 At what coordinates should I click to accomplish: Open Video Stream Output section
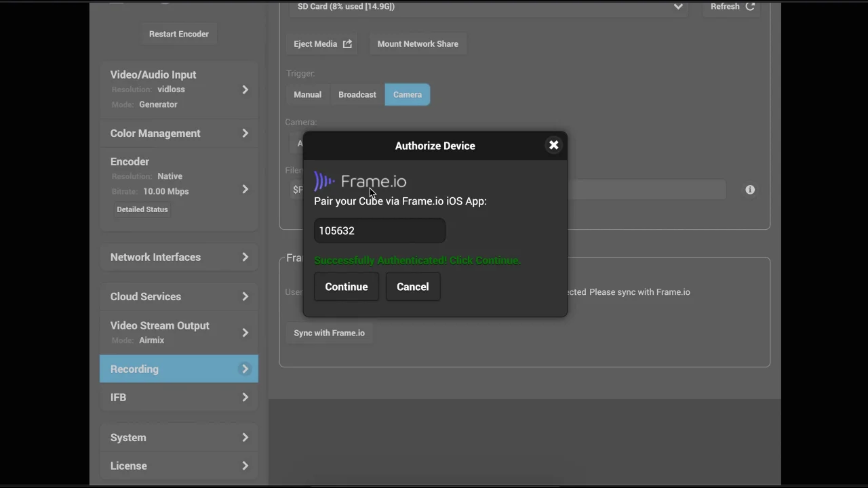(x=179, y=332)
